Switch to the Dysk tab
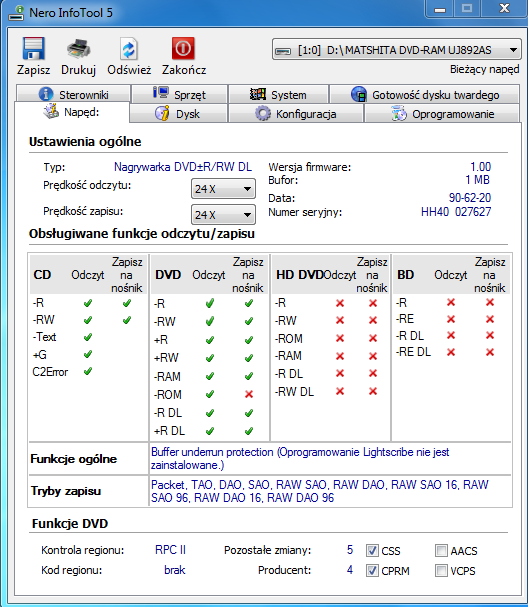The width and height of the screenshot is (528, 607). 178,113
